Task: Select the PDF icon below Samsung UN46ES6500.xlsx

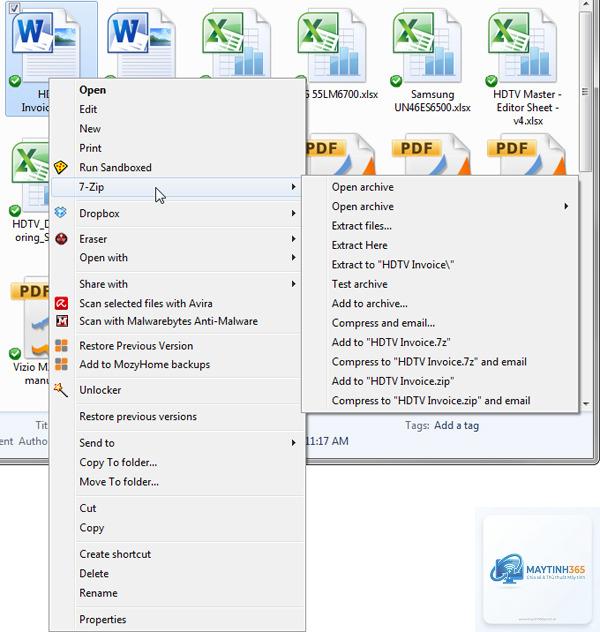Action: point(431,155)
